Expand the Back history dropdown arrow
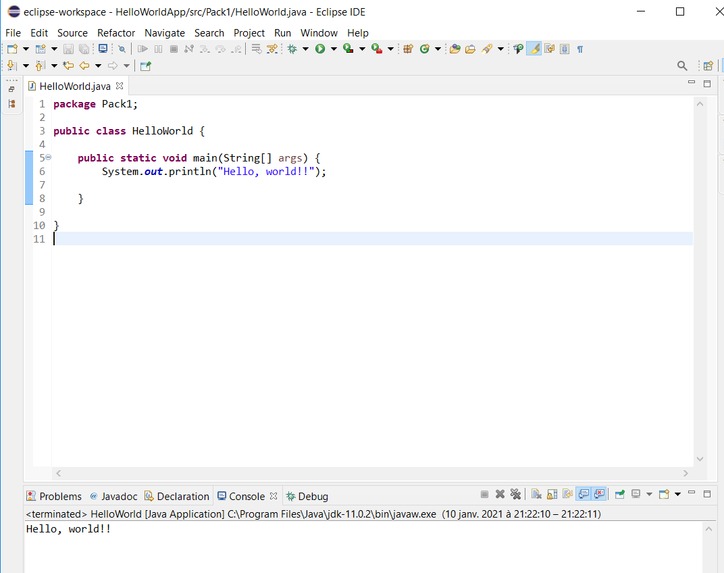 [x=98, y=66]
